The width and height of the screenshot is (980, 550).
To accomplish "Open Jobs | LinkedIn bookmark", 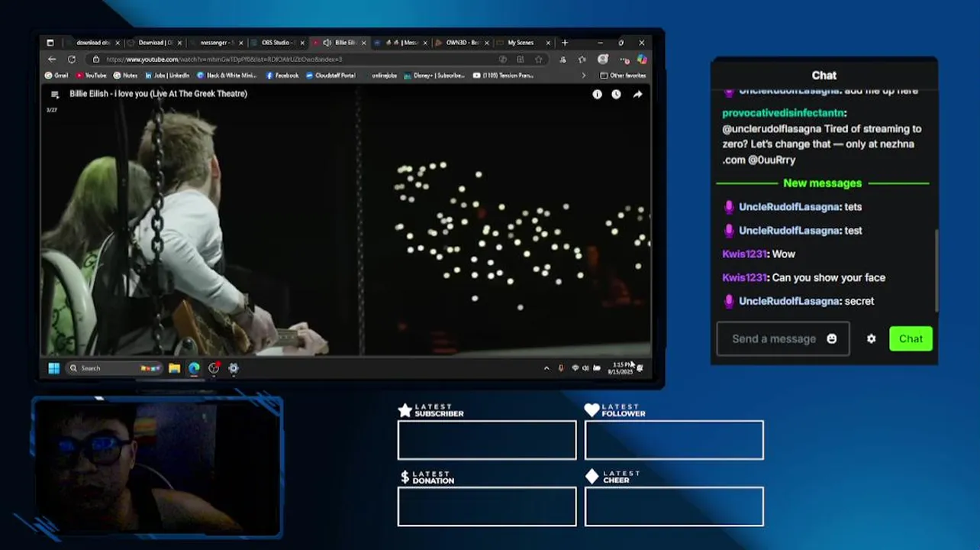I will [x=166, y=76].
